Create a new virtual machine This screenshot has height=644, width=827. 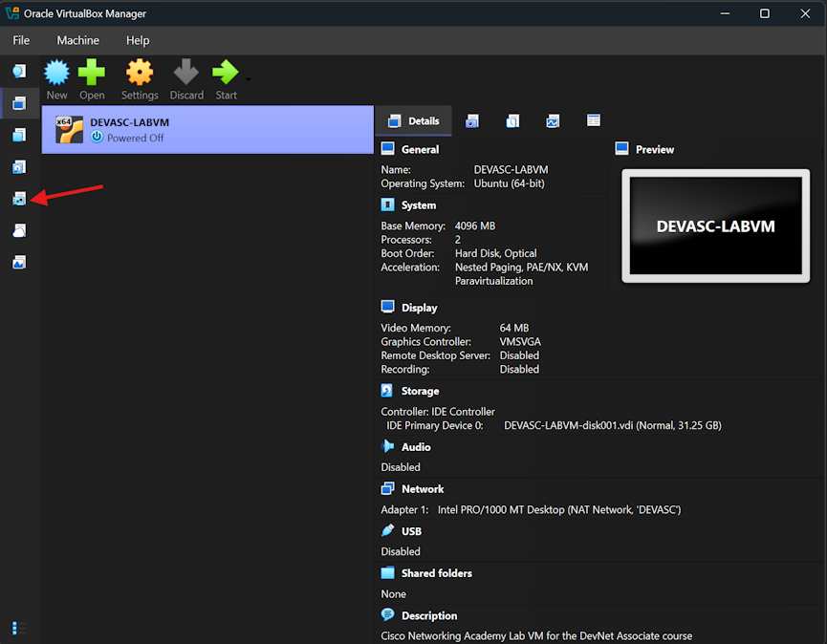56,78
